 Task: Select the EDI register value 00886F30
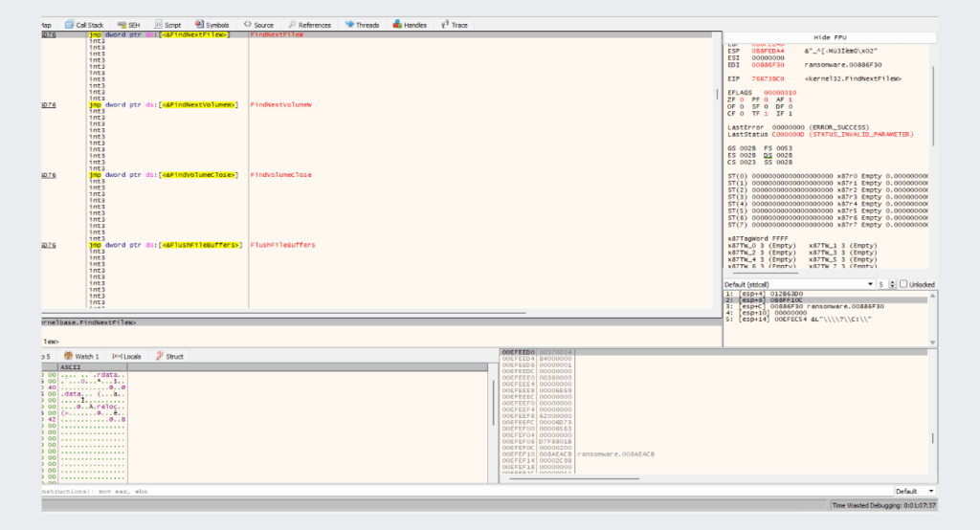[768, 65]
